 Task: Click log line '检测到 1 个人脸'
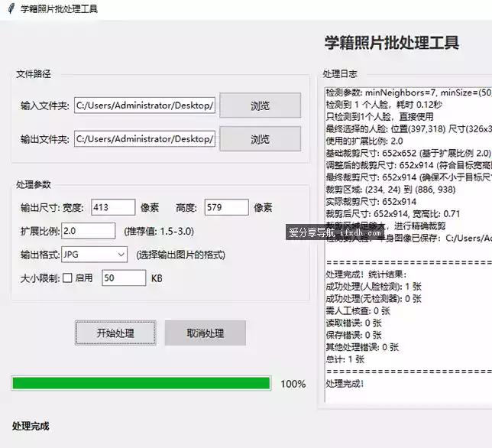point(384,105)
